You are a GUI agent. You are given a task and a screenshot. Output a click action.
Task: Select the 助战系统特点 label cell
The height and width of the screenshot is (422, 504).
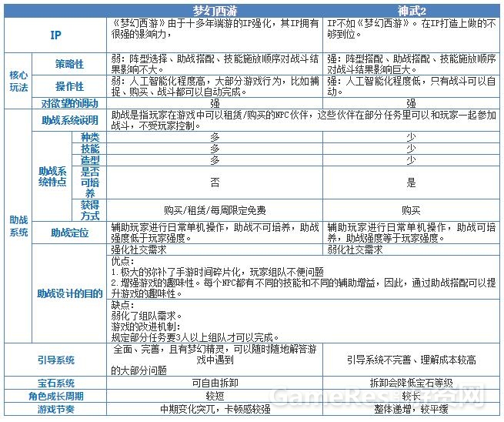coord(52,176)
